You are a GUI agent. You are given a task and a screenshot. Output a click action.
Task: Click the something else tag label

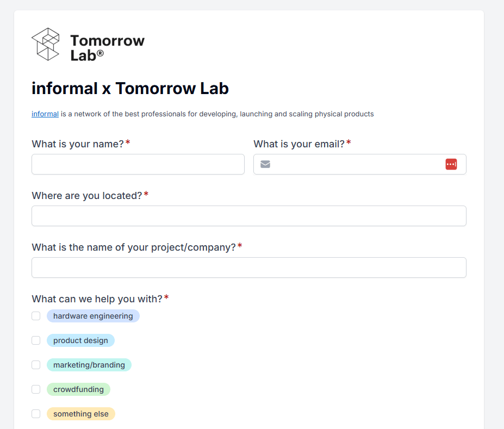tap(81, 414)
